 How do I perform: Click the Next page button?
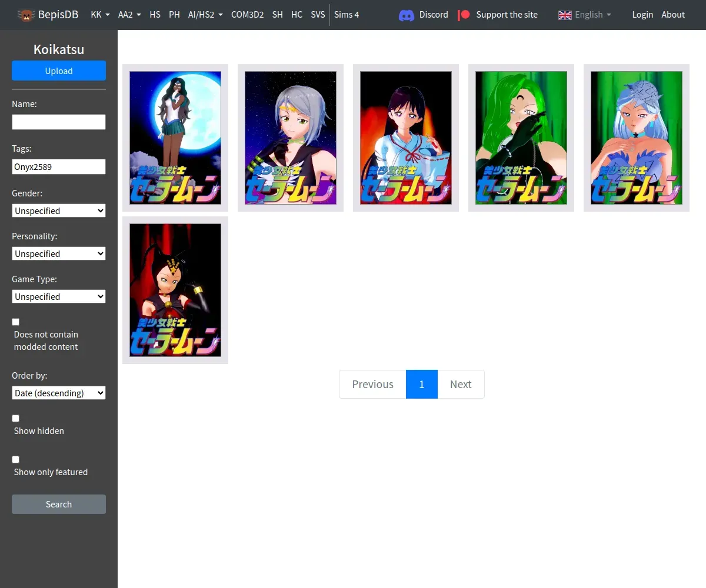(x=461, y=384)
